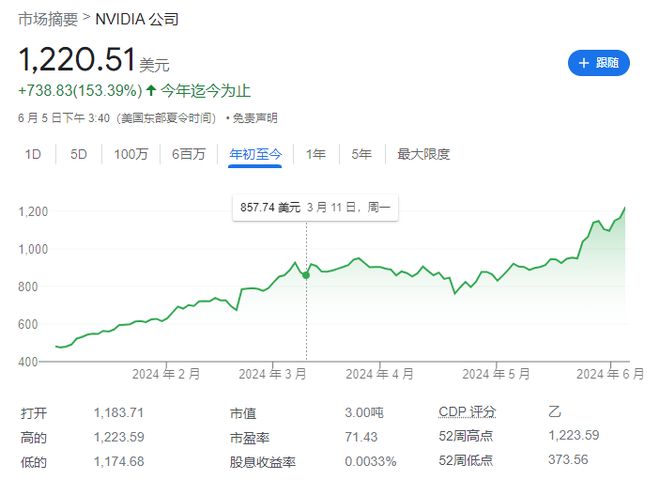Click the 股息收益率 label
Screen dimensions: 660x480
pos(263,462)
